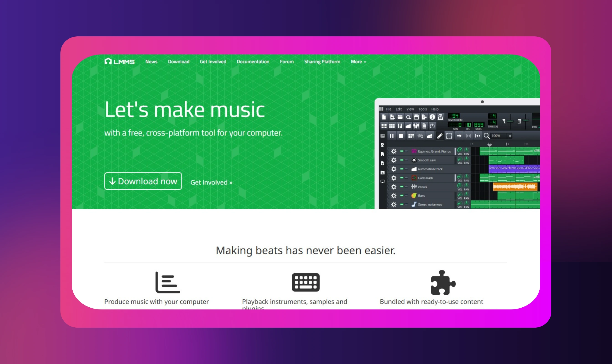Click the Open project folder icon
The height and width of the screenshot is (364, 612).
400,117
